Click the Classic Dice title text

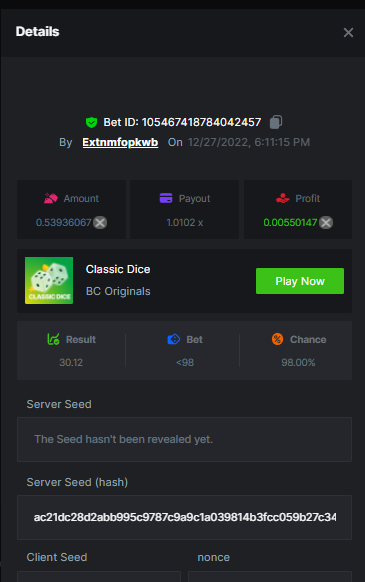[118, 269]
